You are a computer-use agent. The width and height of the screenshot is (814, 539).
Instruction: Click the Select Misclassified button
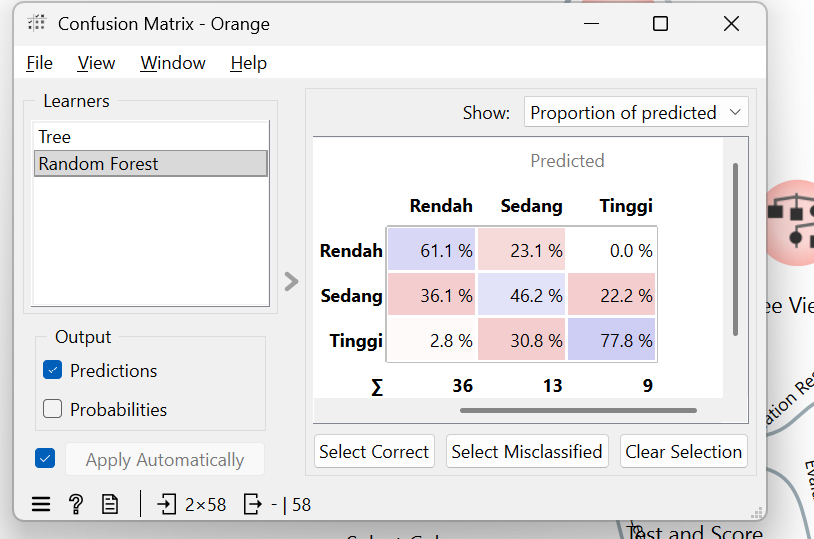point(527,451)
